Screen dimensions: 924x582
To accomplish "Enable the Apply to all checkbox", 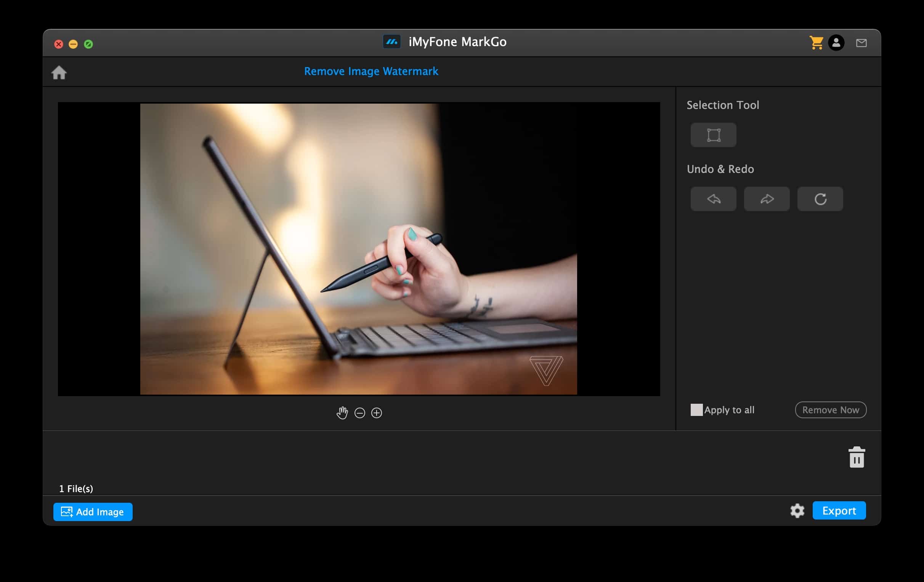I will click(696, 410).
